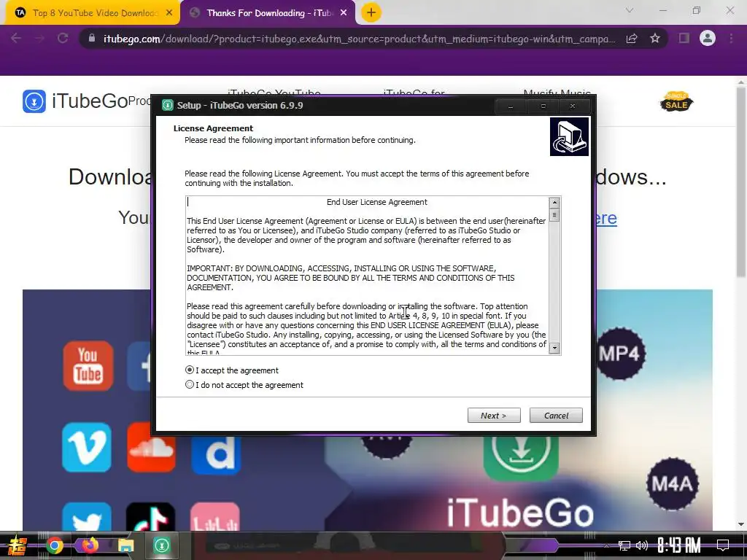The width and height of the screenshot is (747, 560).
Task: Open Chrome three-dot menu
Action: 731,38
